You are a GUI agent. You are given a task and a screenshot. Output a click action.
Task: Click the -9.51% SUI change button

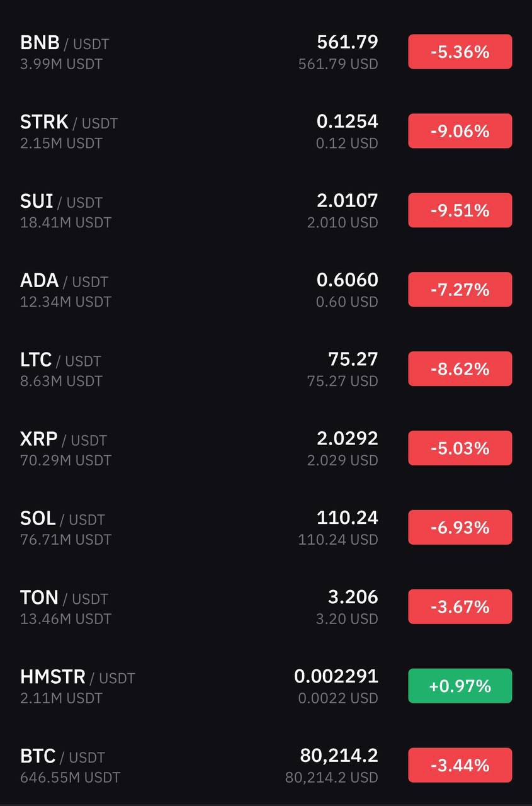(x=460, y=210)
